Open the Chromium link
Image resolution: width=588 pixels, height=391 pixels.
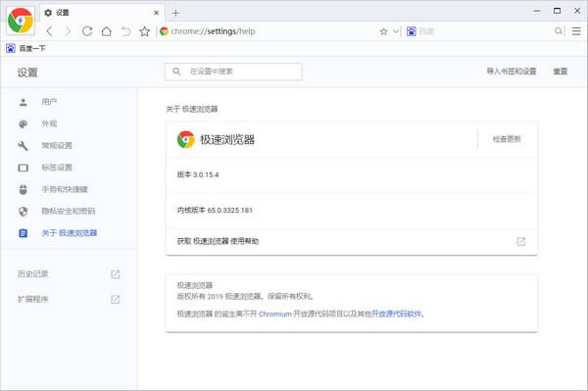coord(274,314)
